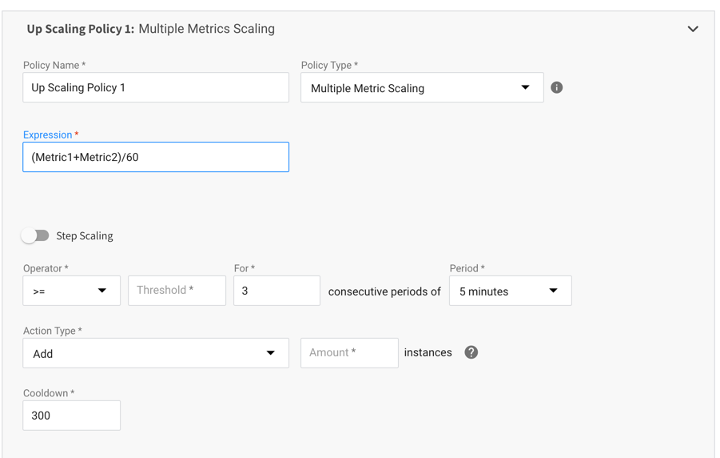The image size is (720, 458).
Task: Collapse the Up Scaling Policy 1 panel chevron
Action: tap(692, 29)
